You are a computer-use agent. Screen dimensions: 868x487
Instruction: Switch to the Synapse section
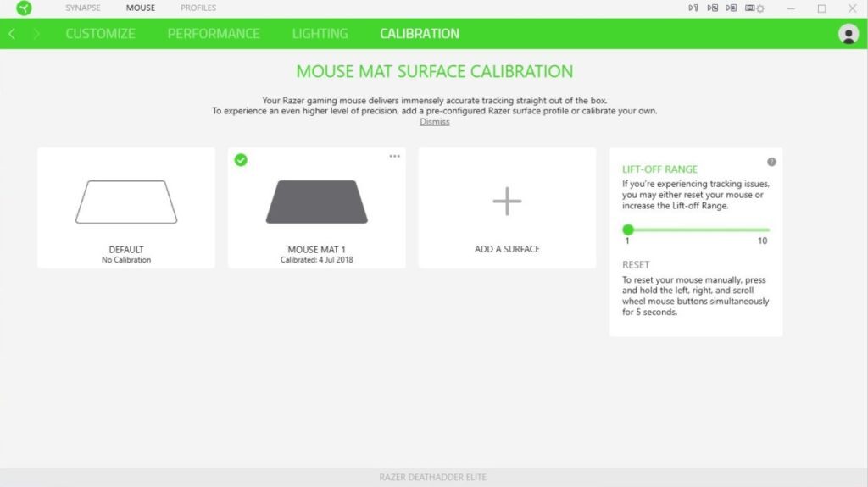(x=82, y=8)
